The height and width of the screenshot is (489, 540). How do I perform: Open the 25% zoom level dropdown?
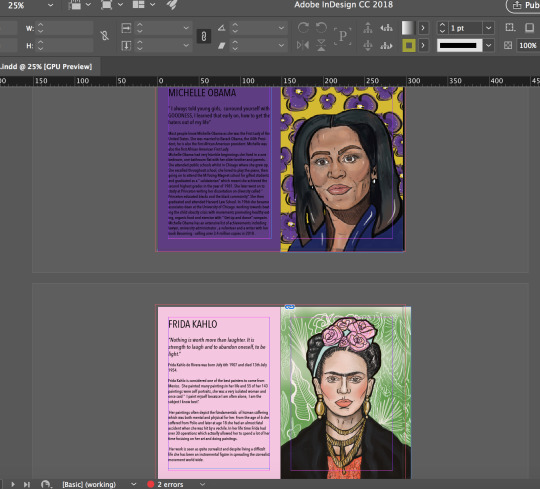pyautogui.click(x=51, y=5)
